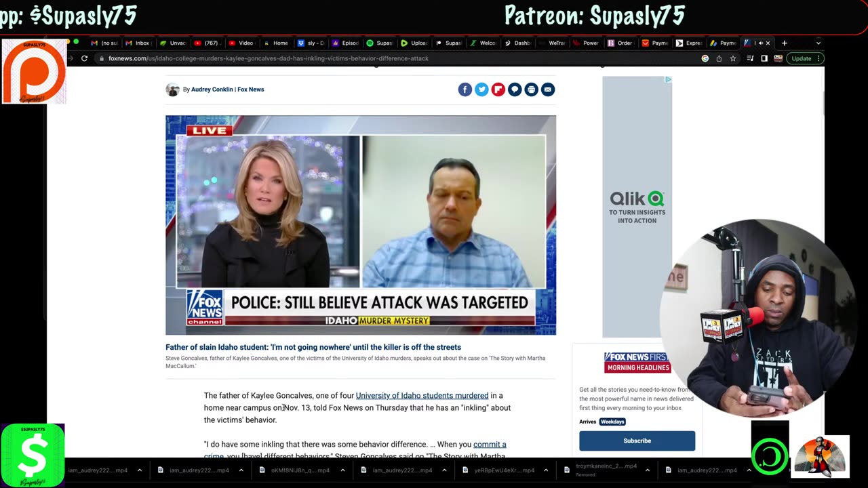The height and width of the screenshot is (488, 868).
Task: Switch to the Dashb tab
Action: point(519,43)
